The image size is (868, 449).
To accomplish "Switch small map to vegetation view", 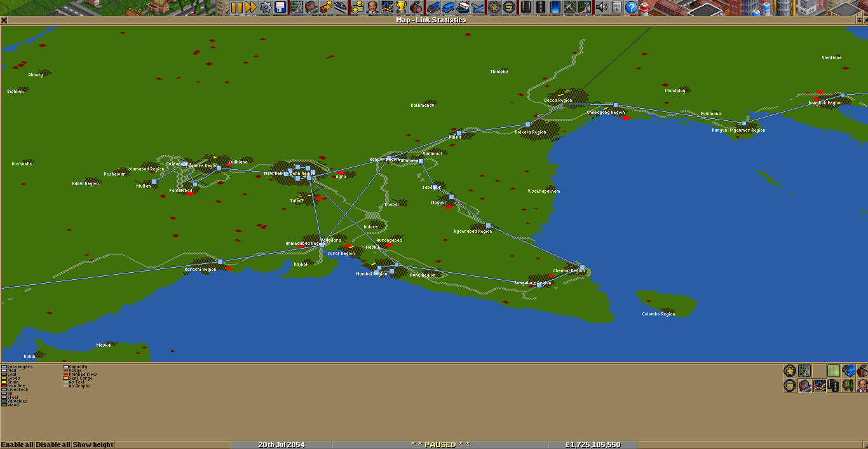I will 848,385.
